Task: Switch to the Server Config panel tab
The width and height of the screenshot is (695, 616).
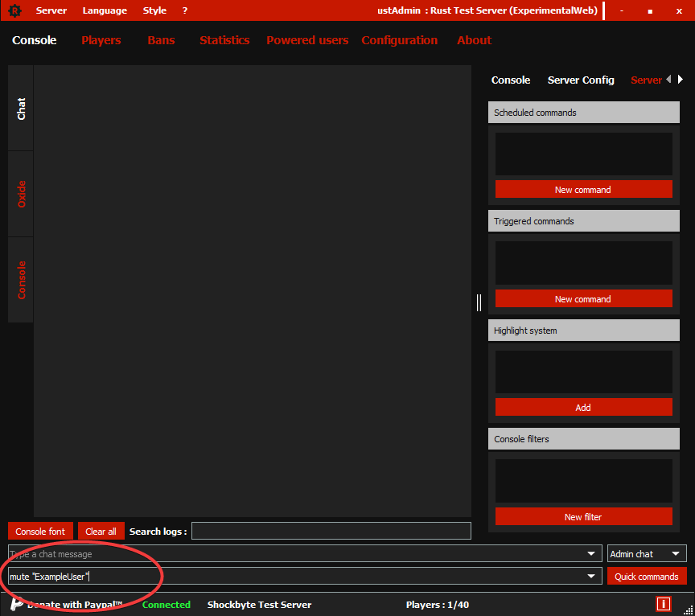Action: pyautogui.click(x=581, y=80)
